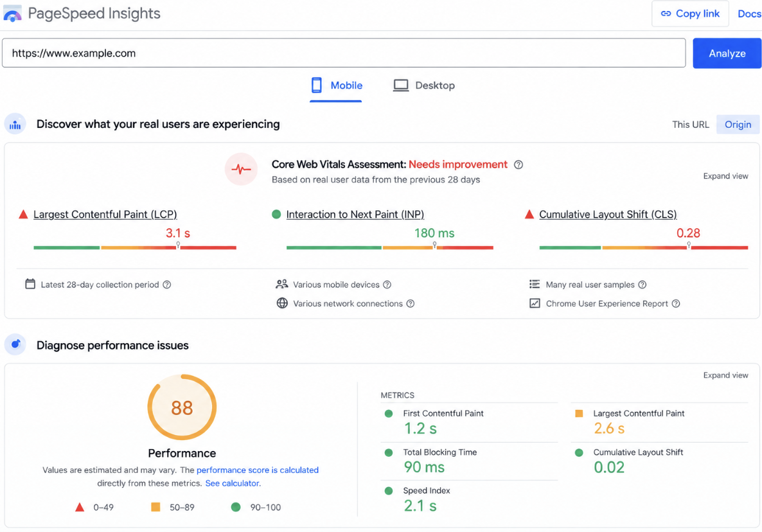Image resolution: width=762 pixels, height=532 pixels.
Task: Select the Origin toggle
Action: point(738,125)
